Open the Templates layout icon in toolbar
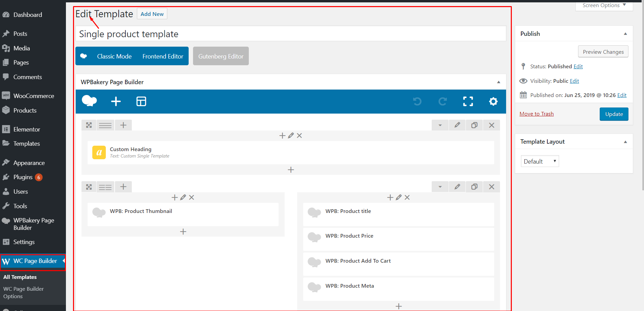The height and width of the screenshot is (311, 644). [x=141, y=101]
